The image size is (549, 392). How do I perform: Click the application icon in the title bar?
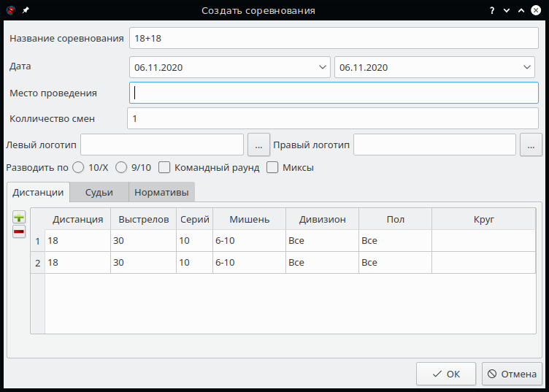(x=10, y=10)
